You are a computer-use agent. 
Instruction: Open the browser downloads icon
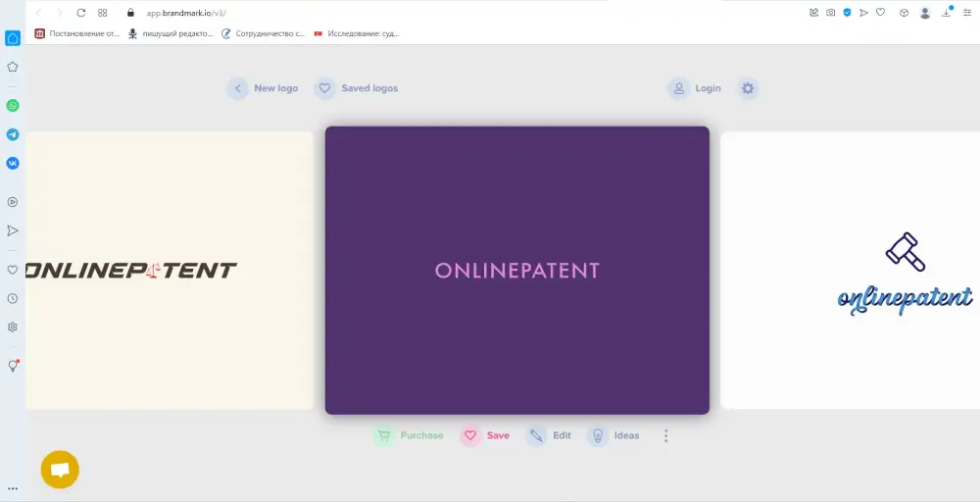946,13
